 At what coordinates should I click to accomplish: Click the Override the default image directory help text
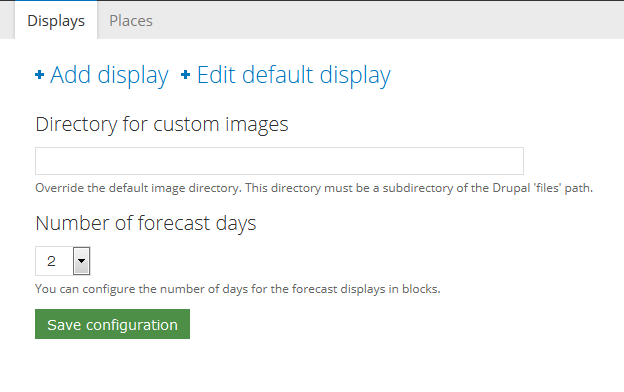(314, 188)
